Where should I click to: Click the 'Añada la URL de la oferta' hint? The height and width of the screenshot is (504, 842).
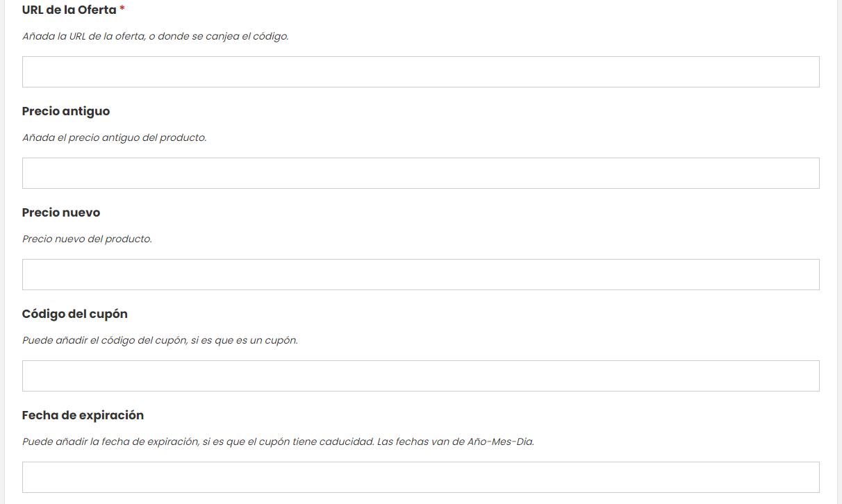pyautogui.click(x=155, y=36)
